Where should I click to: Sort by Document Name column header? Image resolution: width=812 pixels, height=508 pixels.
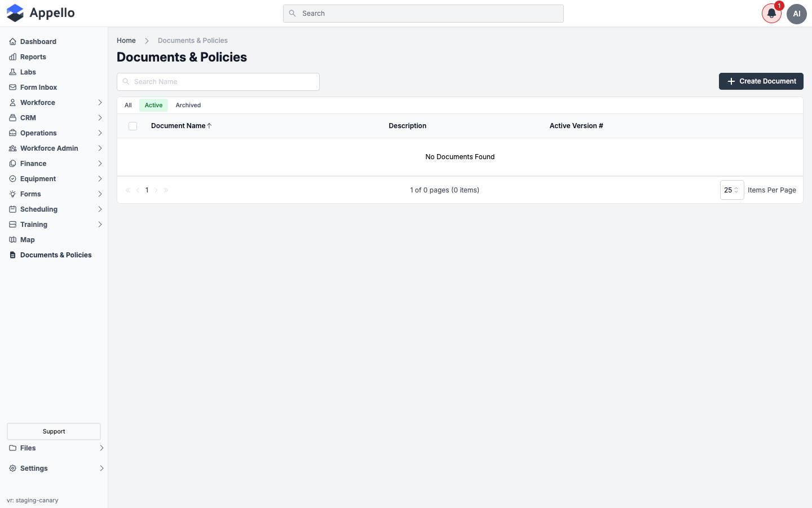[x=182, y=126]
